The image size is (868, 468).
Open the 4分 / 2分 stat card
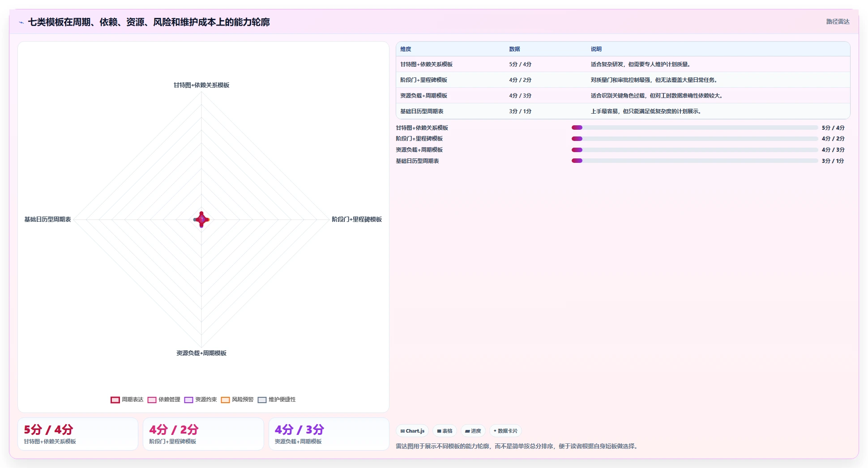[203, 434]
